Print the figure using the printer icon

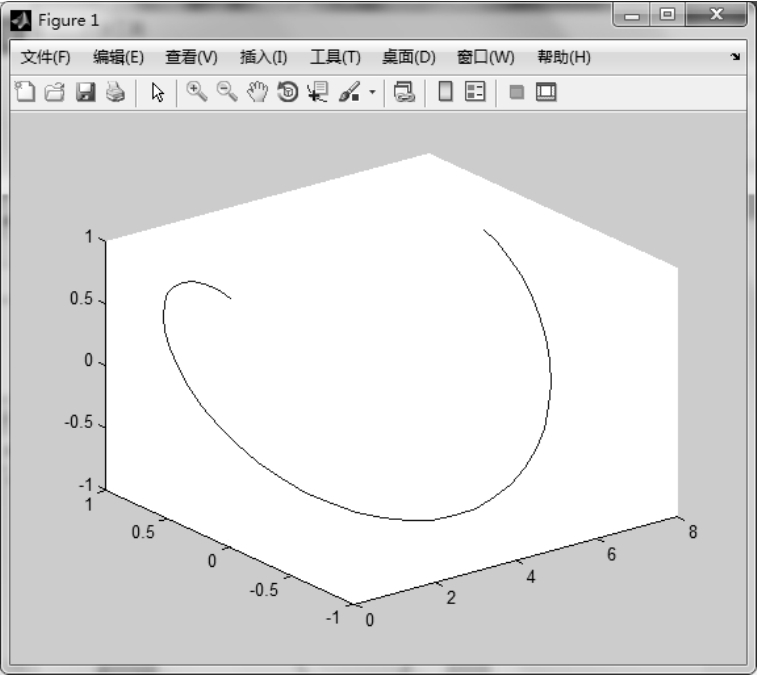point(115,93)
